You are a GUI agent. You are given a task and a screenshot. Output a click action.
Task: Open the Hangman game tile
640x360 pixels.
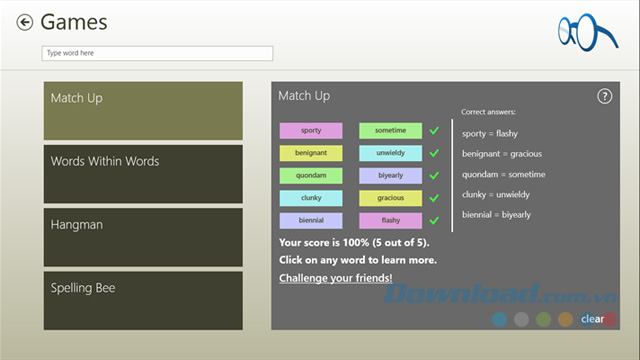pos(143,237)
